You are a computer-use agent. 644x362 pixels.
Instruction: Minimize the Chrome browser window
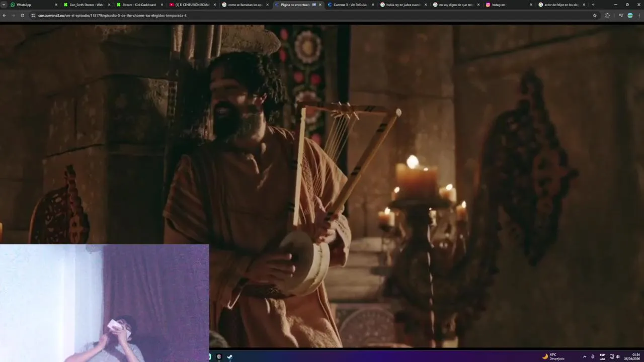[x=615, y=5]
